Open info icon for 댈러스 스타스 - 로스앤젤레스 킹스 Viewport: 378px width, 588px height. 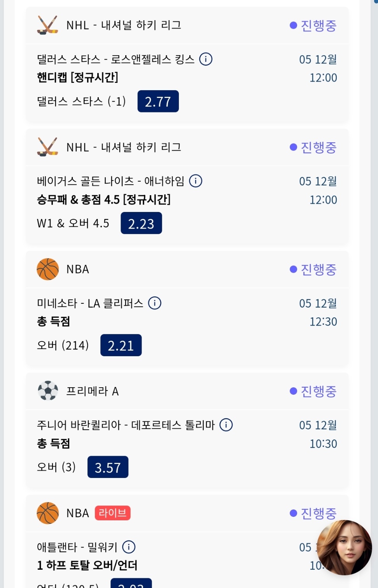point(206,59)
